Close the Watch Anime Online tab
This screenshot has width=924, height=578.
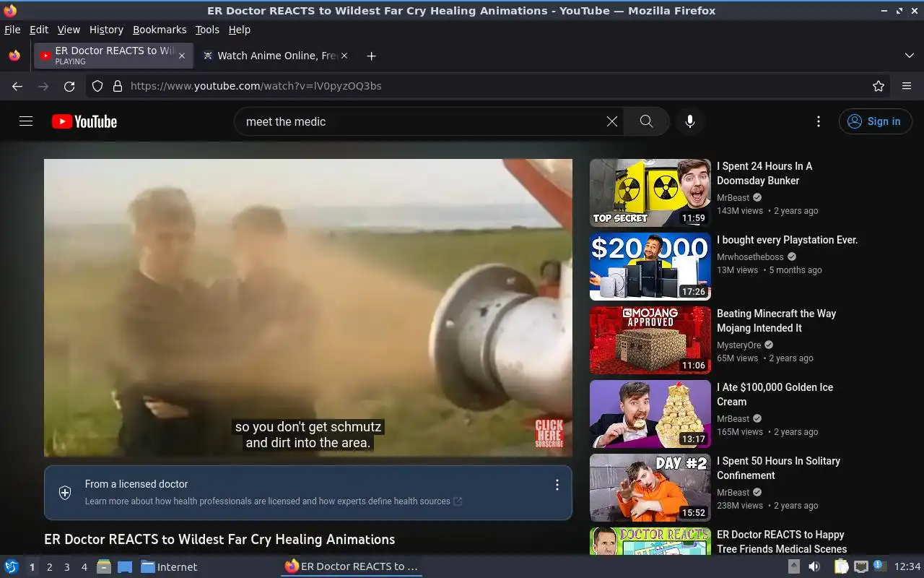click(x=344, y=56)
